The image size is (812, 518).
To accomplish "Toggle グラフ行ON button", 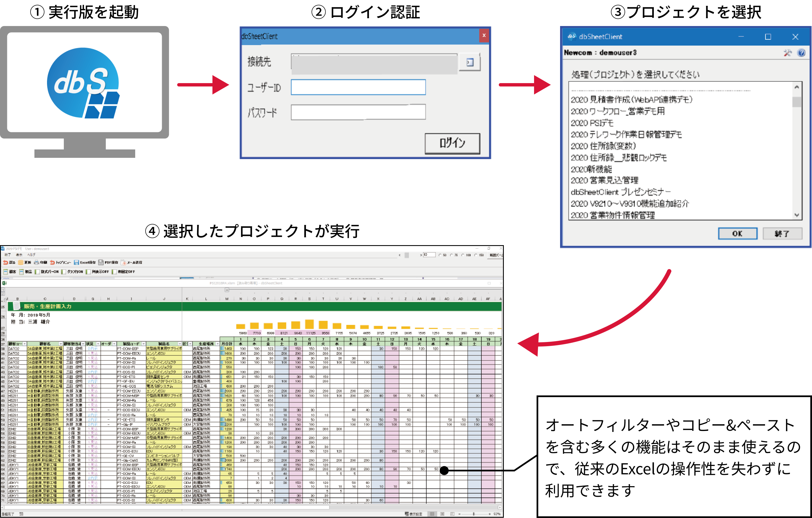I will tap(72, 272).
